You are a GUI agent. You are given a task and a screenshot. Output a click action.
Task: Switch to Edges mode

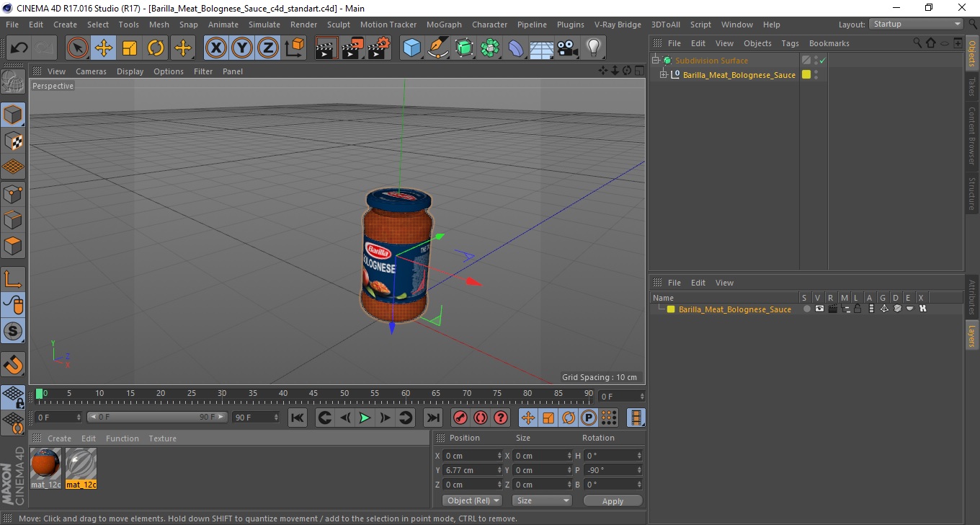click(13, 219)
